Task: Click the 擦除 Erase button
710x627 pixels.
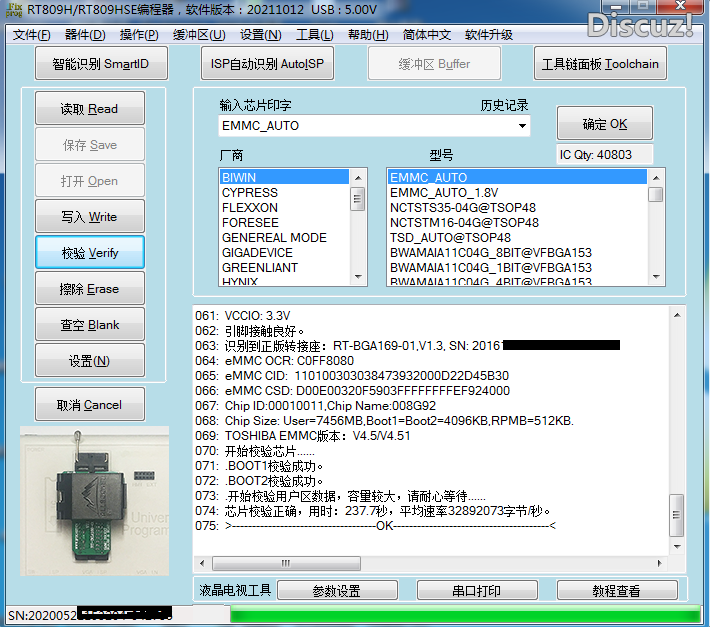Action: (x=90, y=288)
